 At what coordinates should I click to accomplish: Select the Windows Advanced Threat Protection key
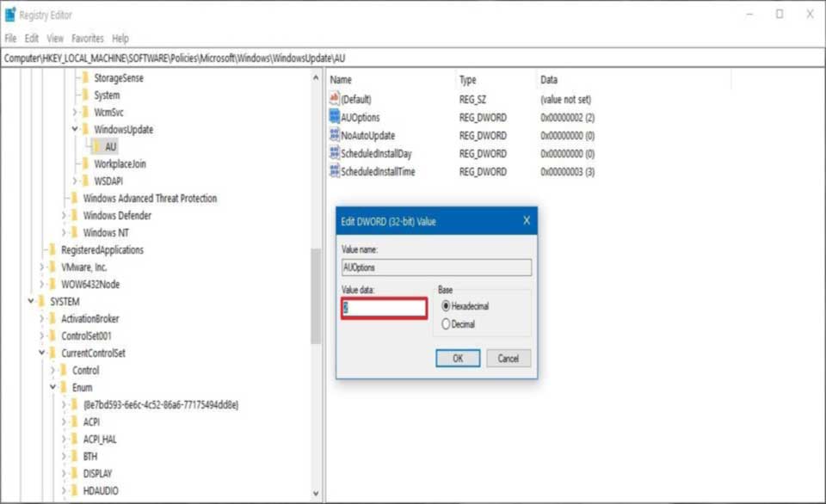[x=150, y=198]
